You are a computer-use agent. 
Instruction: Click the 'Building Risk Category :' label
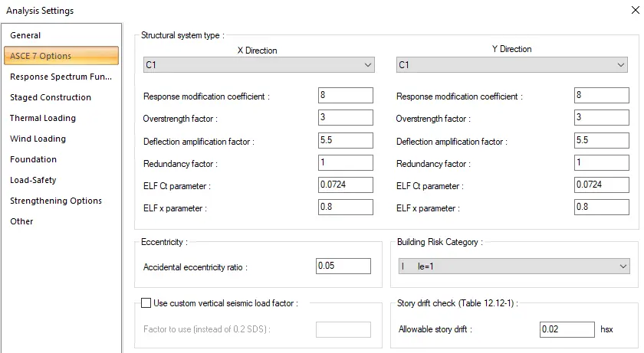440,242
